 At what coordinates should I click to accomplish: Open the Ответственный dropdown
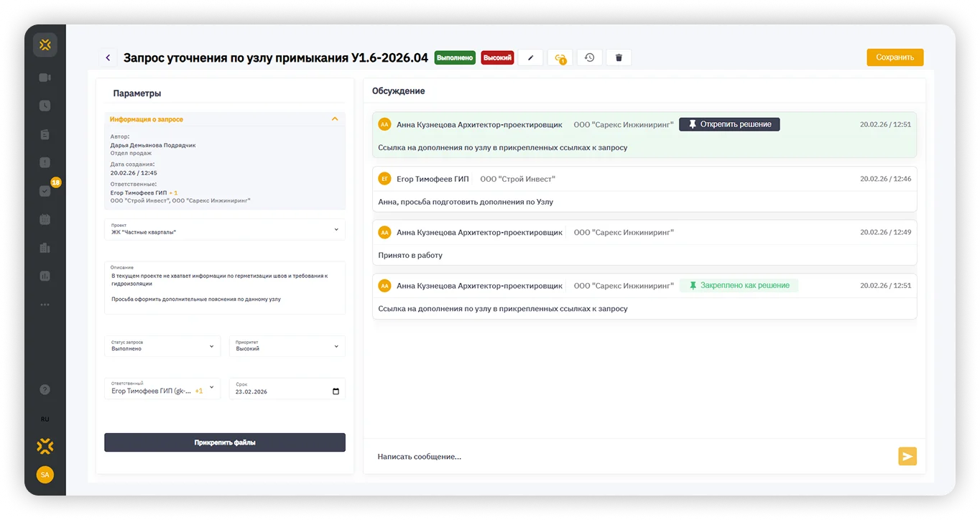coord(162,389)
